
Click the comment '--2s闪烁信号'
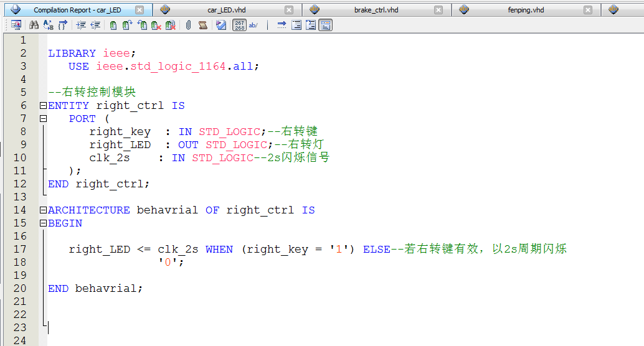point(291,157)
